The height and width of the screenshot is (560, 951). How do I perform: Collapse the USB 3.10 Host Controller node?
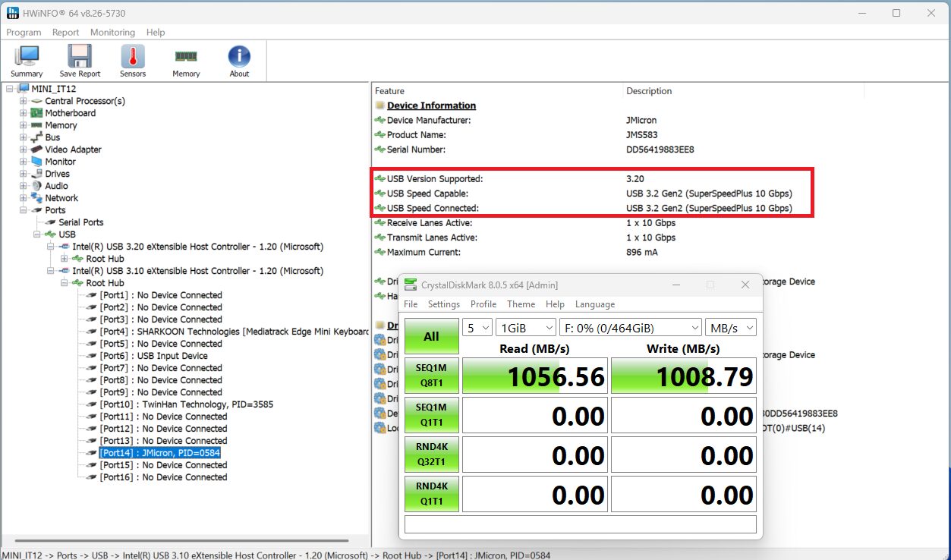click(50, 271)
